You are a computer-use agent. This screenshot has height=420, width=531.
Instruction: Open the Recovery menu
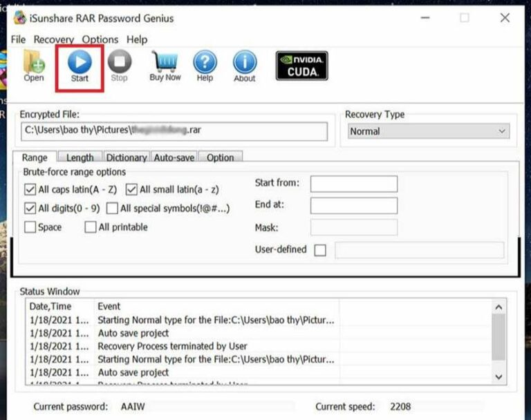53,39
